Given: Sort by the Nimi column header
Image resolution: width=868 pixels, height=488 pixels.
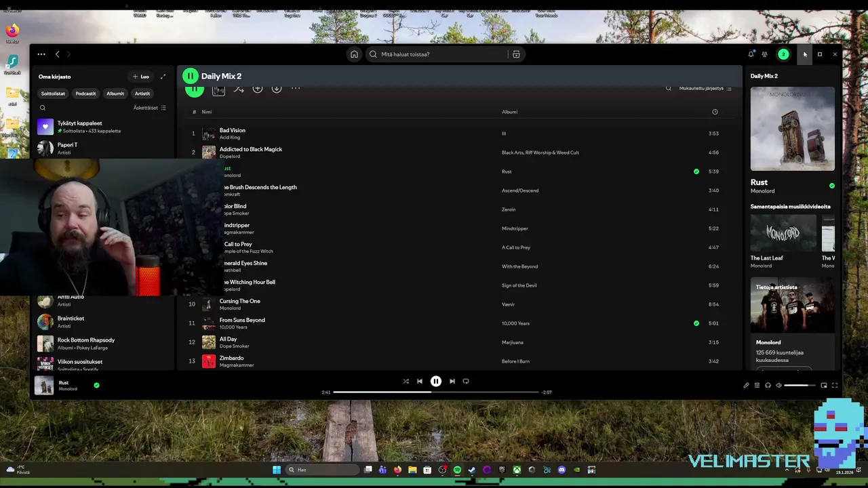Looking at the screenshot, I should click(207, 112).
